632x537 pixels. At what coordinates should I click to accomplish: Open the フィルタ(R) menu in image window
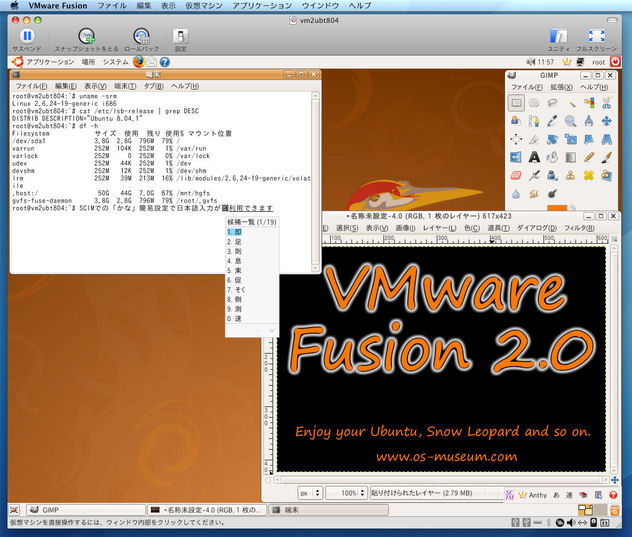click(579, 228)
